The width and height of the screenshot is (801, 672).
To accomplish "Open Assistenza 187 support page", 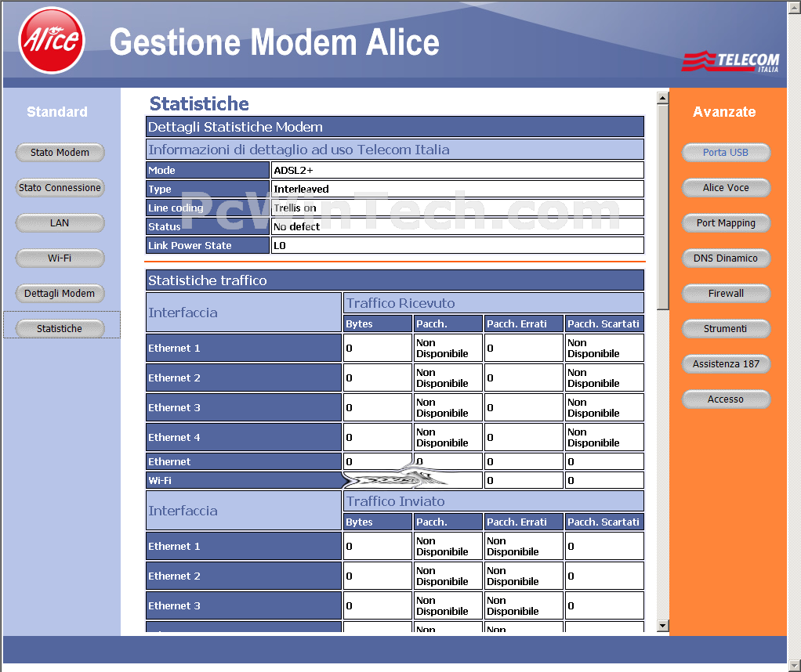I will click(726, 363).
